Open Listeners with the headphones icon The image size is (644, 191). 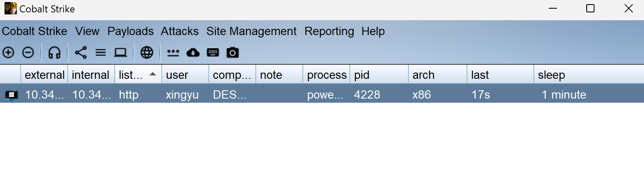pyautogui.click(x=54, y=52)
